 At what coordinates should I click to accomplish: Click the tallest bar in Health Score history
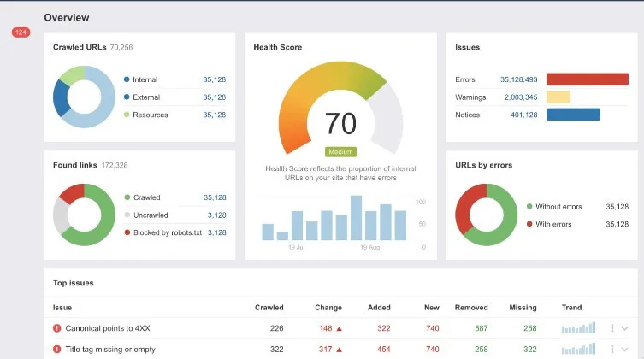tap(356, 218)
